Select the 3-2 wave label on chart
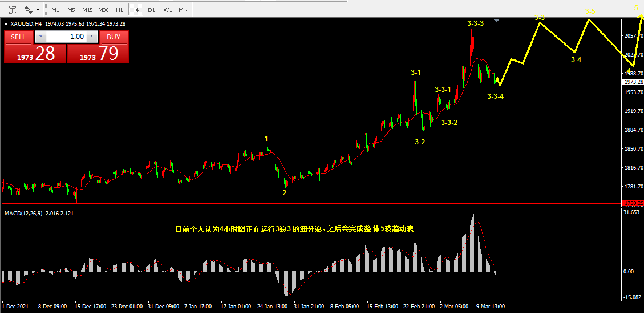 420,142
